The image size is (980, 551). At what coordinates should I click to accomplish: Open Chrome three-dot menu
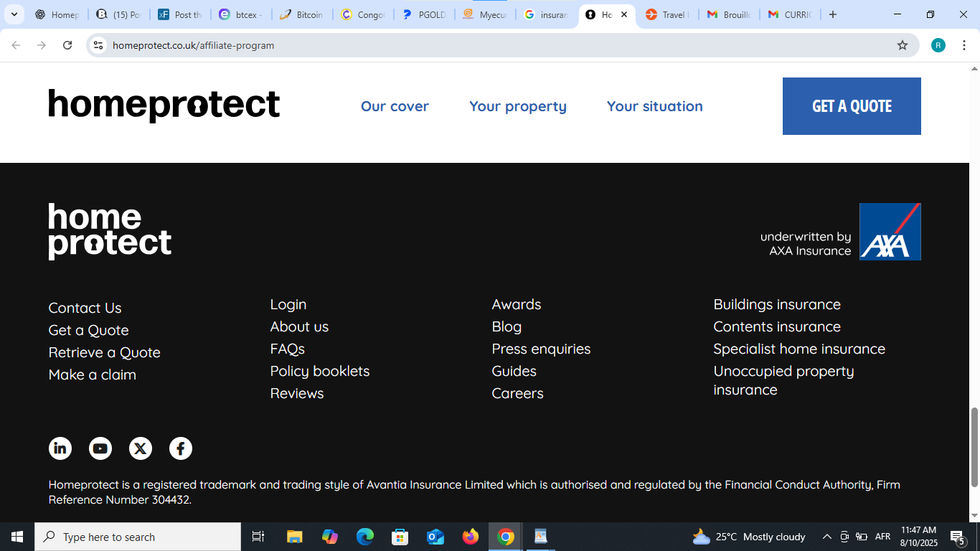click(964, 45)
